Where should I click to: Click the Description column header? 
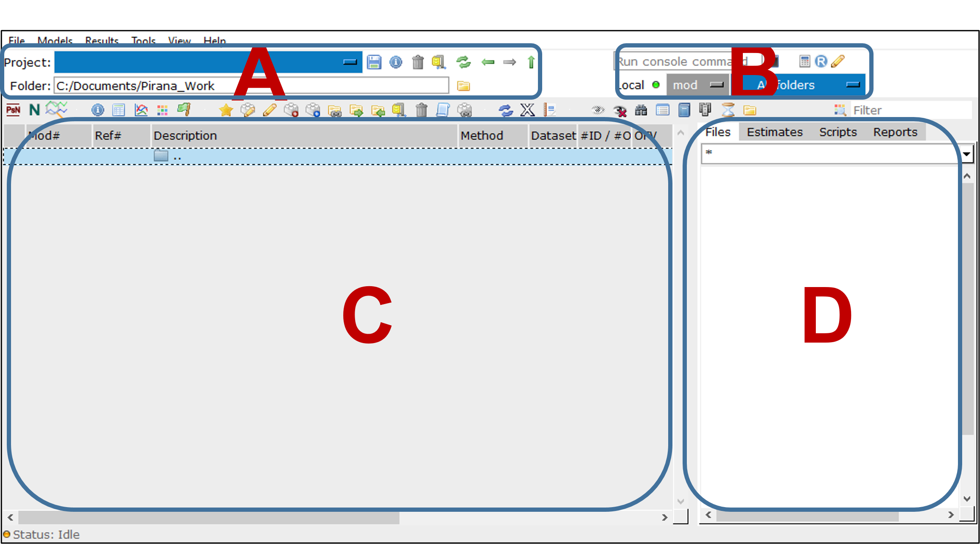[x=304, y=136]
